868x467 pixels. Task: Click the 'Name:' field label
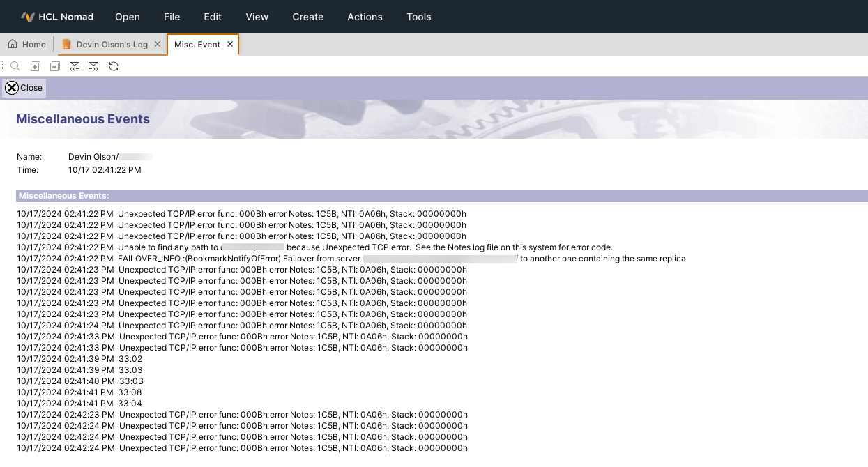coord(29,157)
